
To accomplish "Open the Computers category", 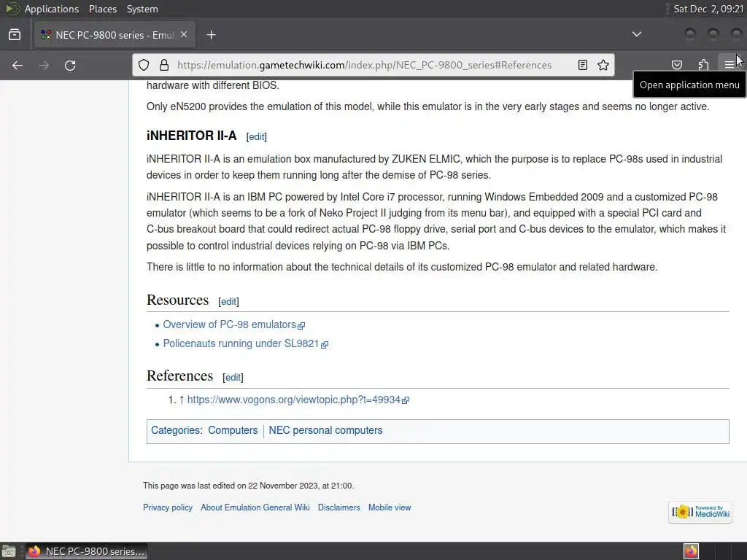I will 233,430.
